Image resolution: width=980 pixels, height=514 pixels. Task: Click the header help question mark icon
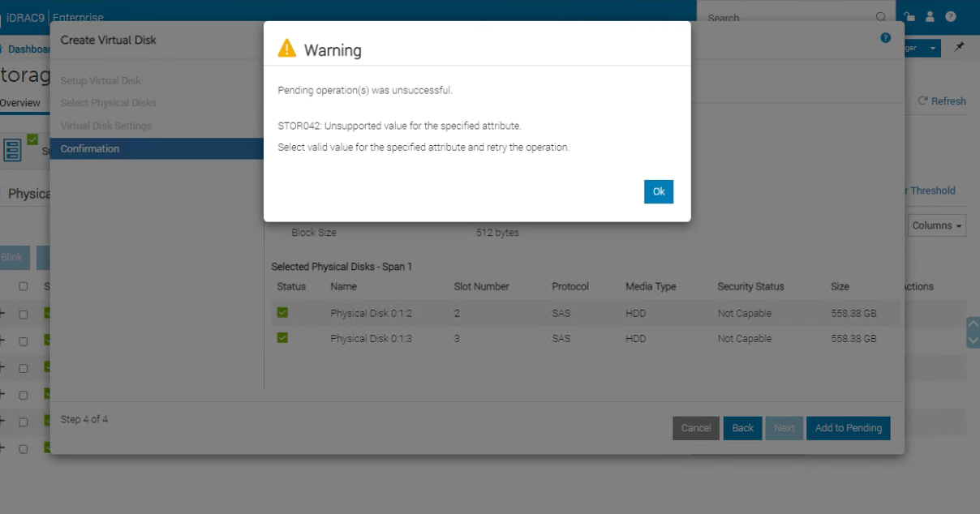pos(951,16)
